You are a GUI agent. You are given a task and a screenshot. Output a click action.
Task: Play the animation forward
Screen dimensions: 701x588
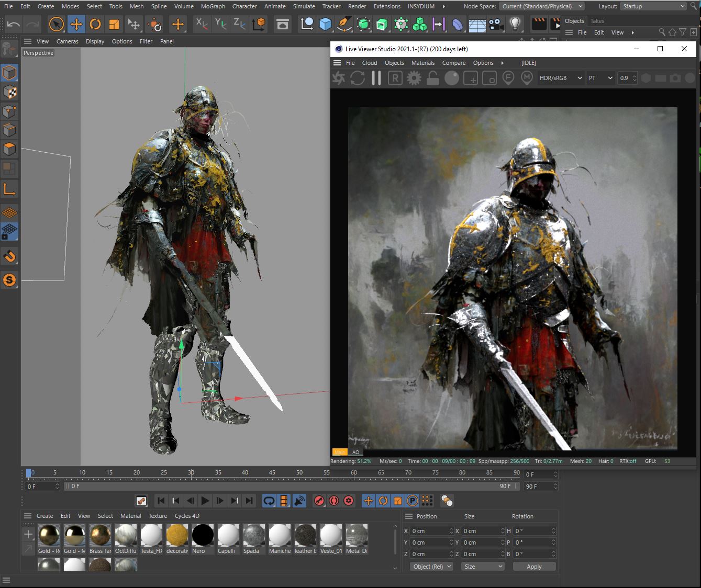click(x=205, y=501)
